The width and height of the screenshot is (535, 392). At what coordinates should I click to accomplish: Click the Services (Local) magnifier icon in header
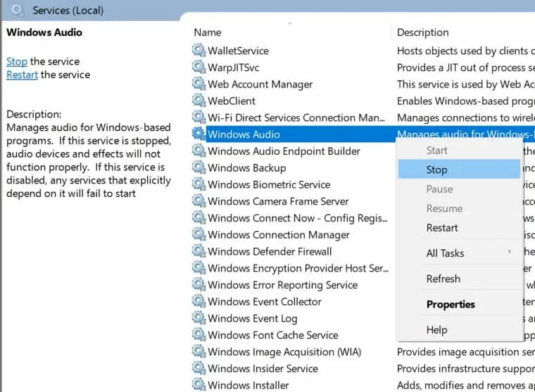17,11
